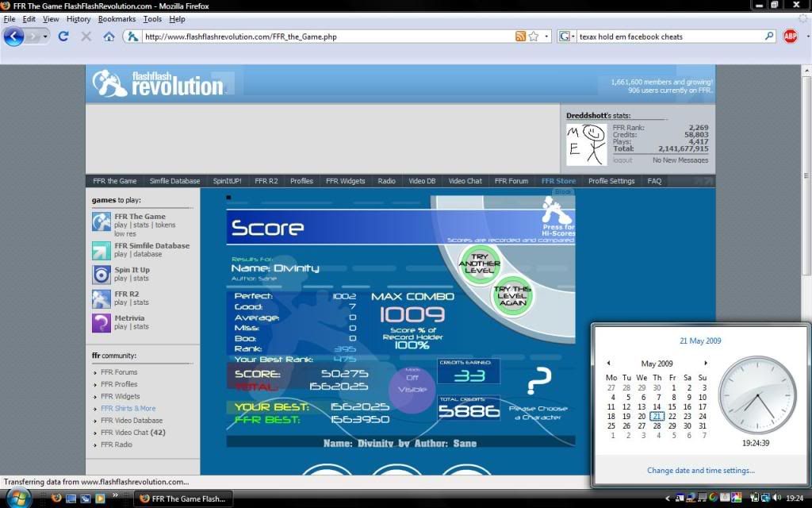812x508 pixels.
Task: Click the Home button in the toolbar
Action: point(109,37)
